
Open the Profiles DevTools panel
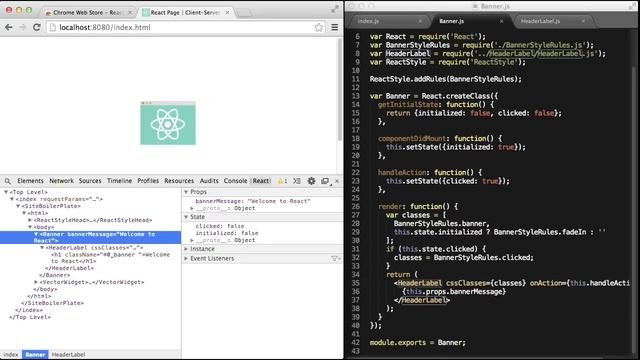[148, 181]
